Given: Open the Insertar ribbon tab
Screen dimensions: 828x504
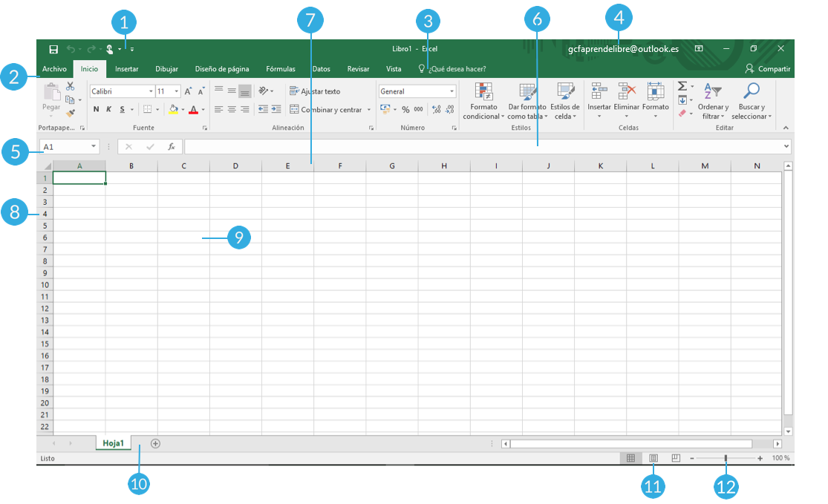Looking at the screenshot, I should click(126, 68).
